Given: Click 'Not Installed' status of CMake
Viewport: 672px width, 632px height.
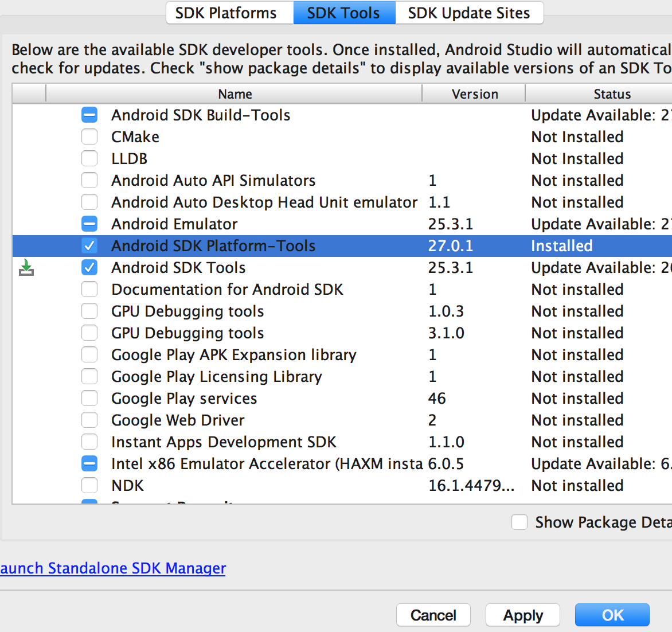Looking at the screenshot, I should [x=577, y=137].
